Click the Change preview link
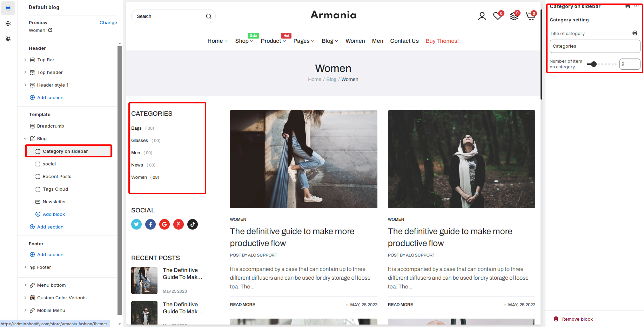 click(x=108, y=23)
